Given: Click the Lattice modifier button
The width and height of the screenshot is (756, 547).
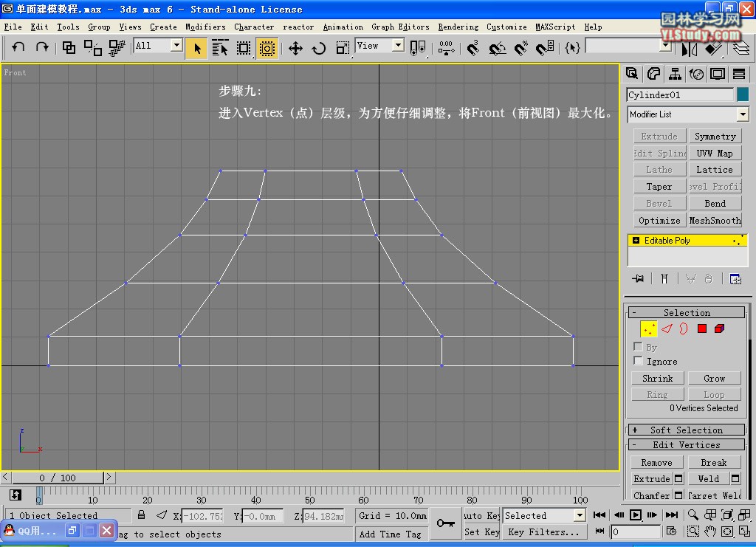Looking at the screenshot, I should (715, 170).
